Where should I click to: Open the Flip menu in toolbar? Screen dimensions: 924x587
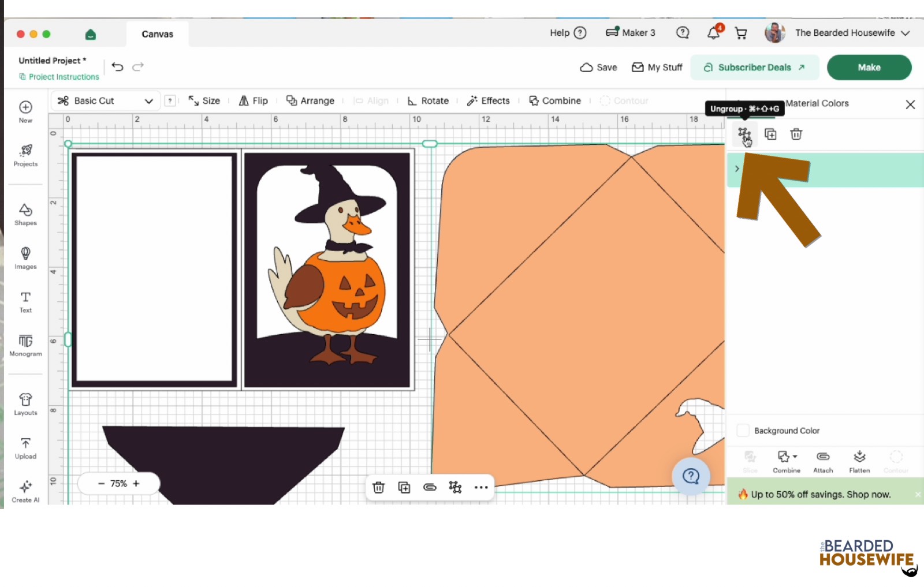pos(254,100)
